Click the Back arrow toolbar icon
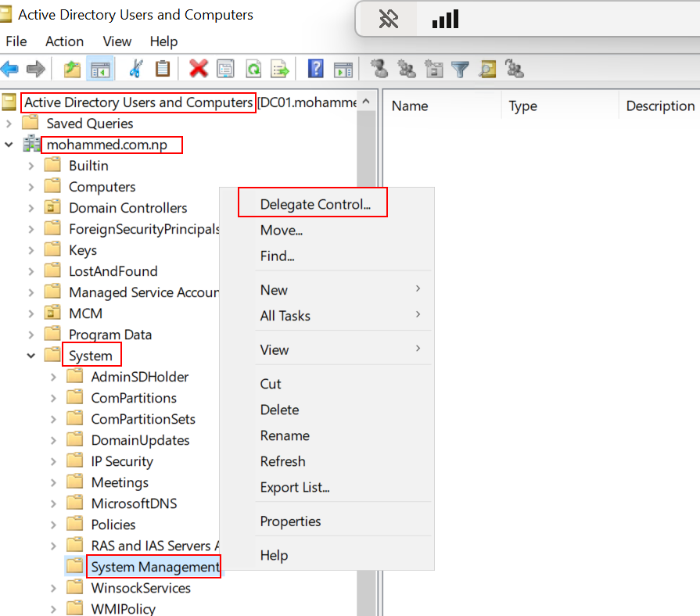The height and width of the screenshot is (616, 700). click(x=10, y=69)
